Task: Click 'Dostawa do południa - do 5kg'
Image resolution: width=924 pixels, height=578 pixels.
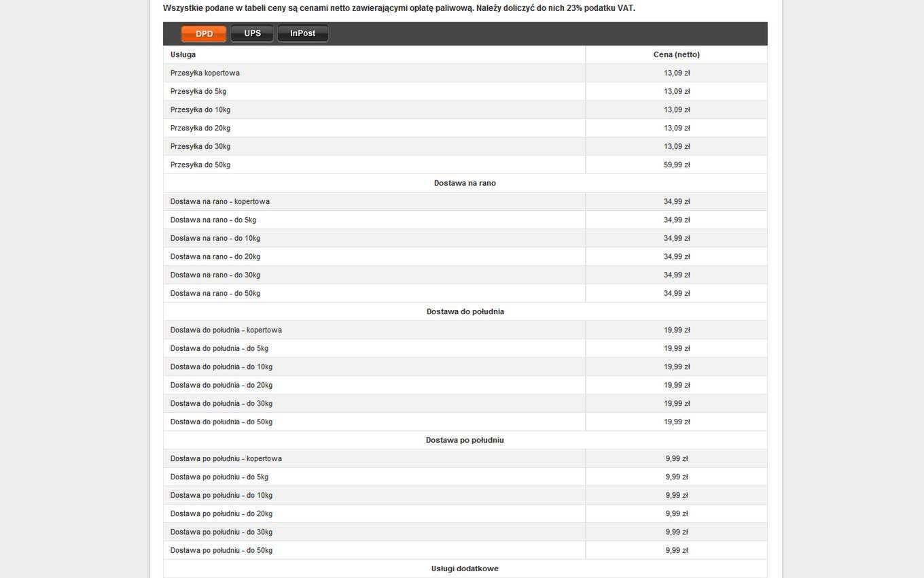Action: click(219, 348)
